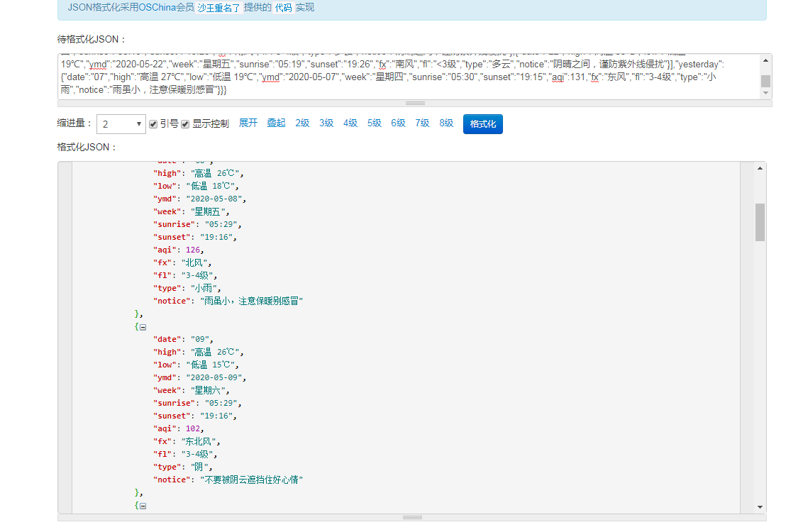Click the formatted JSON panel scrollbar thumb
The height and width of the screenshot is (532, 803).
pos(760,222)
